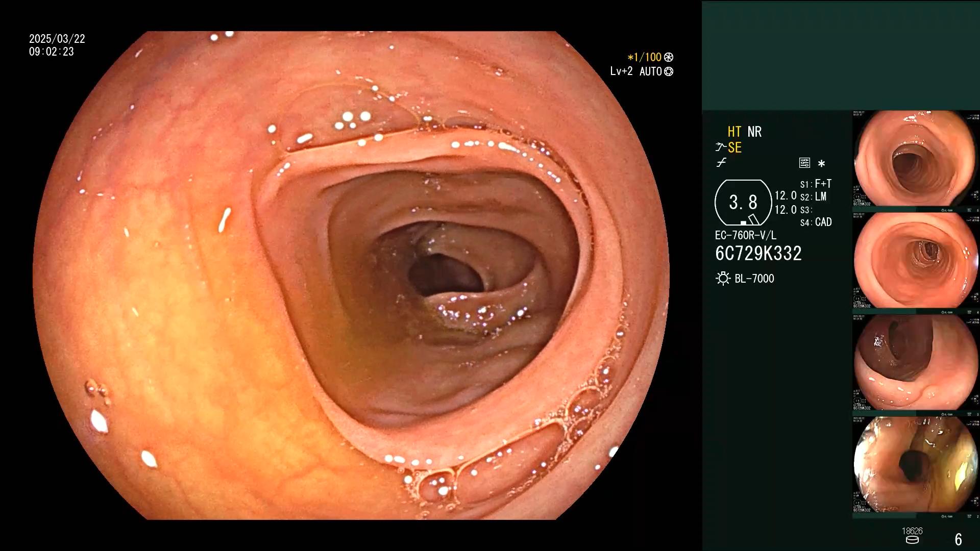
Task: Click the scope tip shape icon showing 3.8
Action: 743,203
